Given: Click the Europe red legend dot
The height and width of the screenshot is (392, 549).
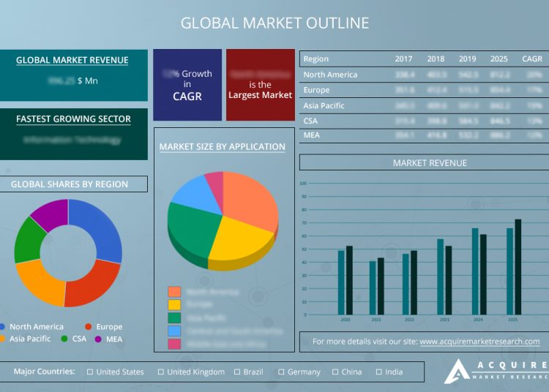Looking at the screenshot, I should tap(89, 327).
